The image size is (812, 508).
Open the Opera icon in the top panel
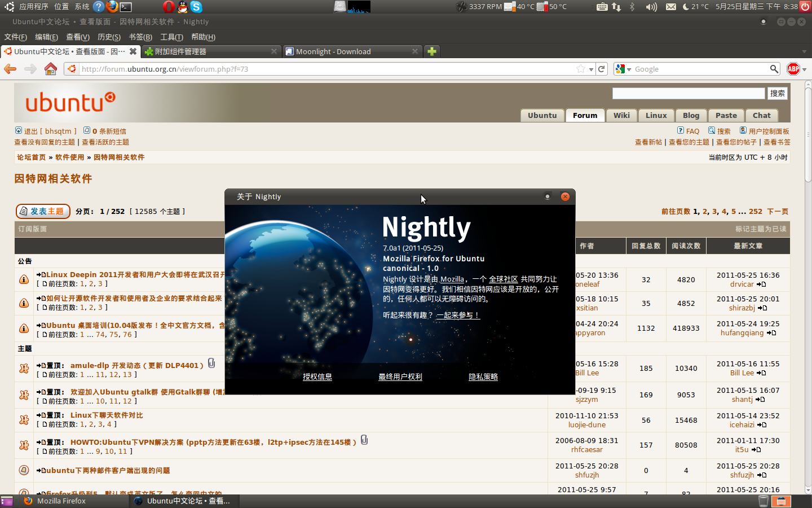pos(169,7)
